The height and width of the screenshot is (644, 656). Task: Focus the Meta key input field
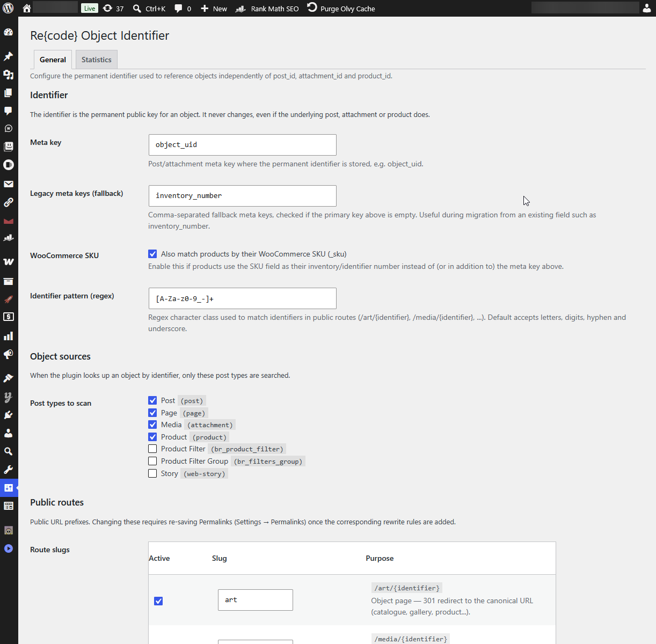pos(243,145)
